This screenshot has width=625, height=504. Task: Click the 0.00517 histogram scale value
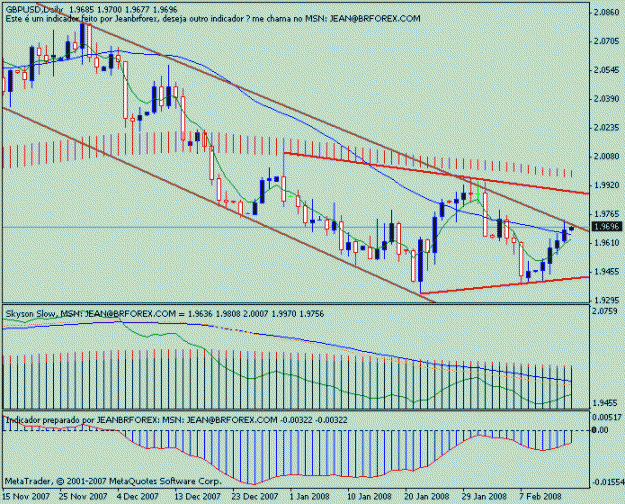coord(607,417)
